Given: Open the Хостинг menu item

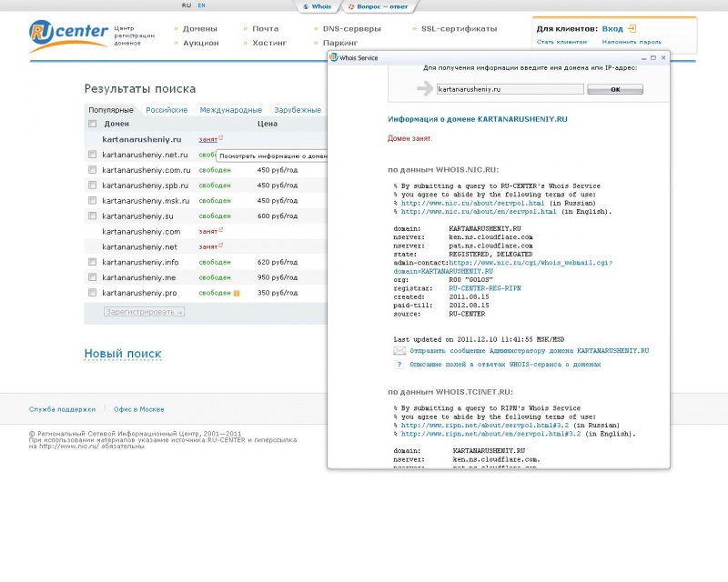Looking at the screenshot, I should coord(269,43).
